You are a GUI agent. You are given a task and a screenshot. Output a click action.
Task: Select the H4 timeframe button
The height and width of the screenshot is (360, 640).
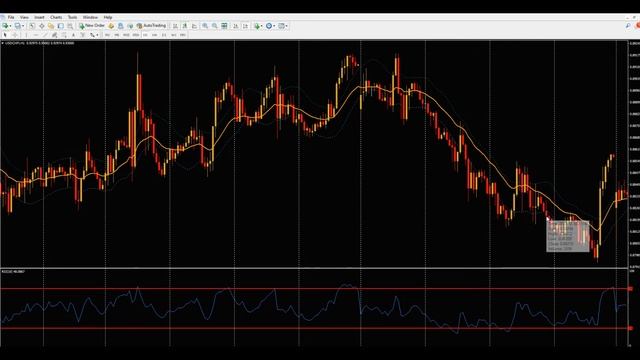(x=154, y=35)
